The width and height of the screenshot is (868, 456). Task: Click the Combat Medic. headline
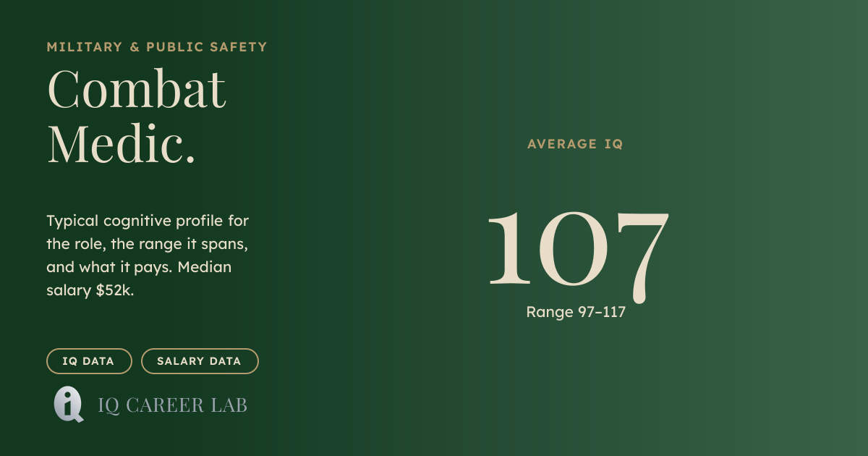point(137,117)
